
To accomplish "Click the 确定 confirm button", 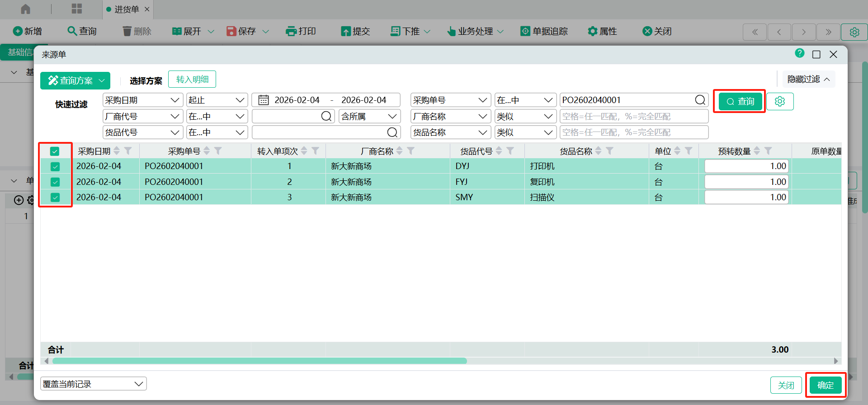I will (825, 385).
